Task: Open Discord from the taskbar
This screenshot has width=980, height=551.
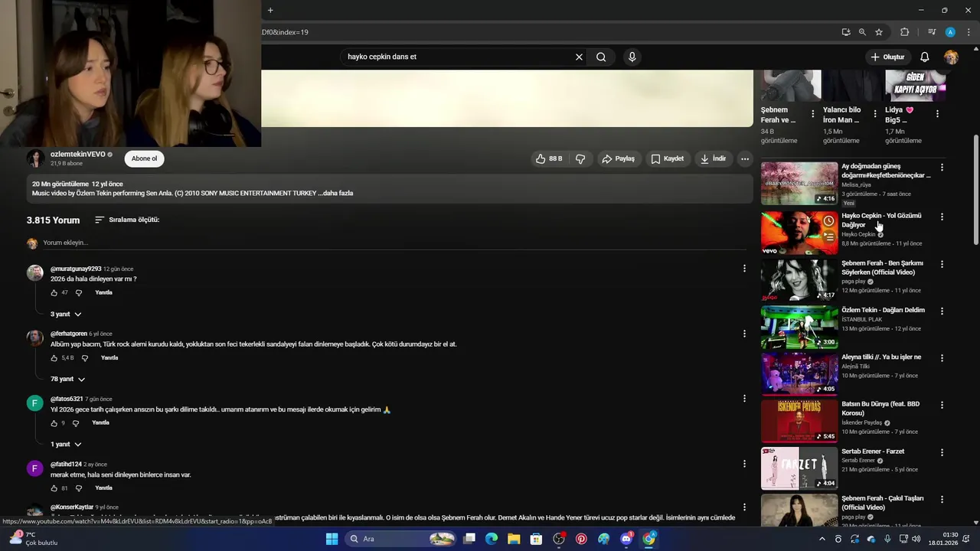Action: [626, 539]
